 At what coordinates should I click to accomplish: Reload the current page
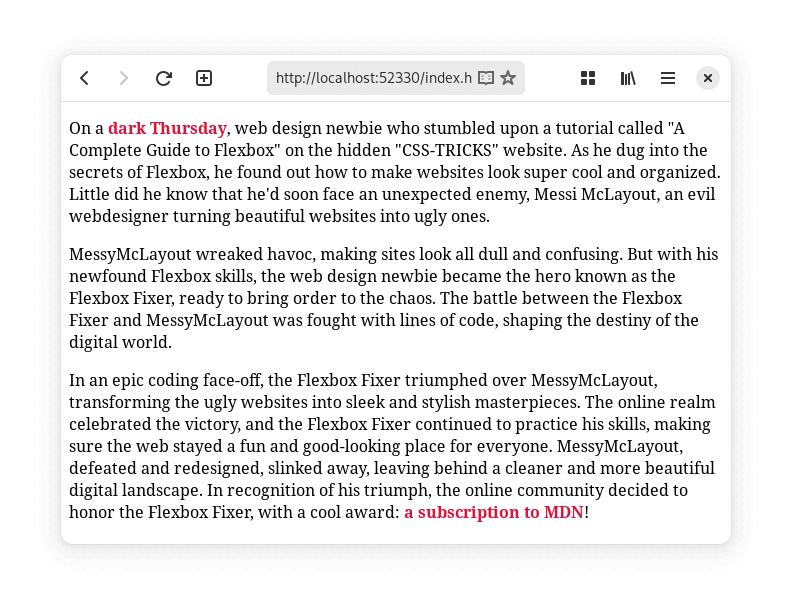164,78
